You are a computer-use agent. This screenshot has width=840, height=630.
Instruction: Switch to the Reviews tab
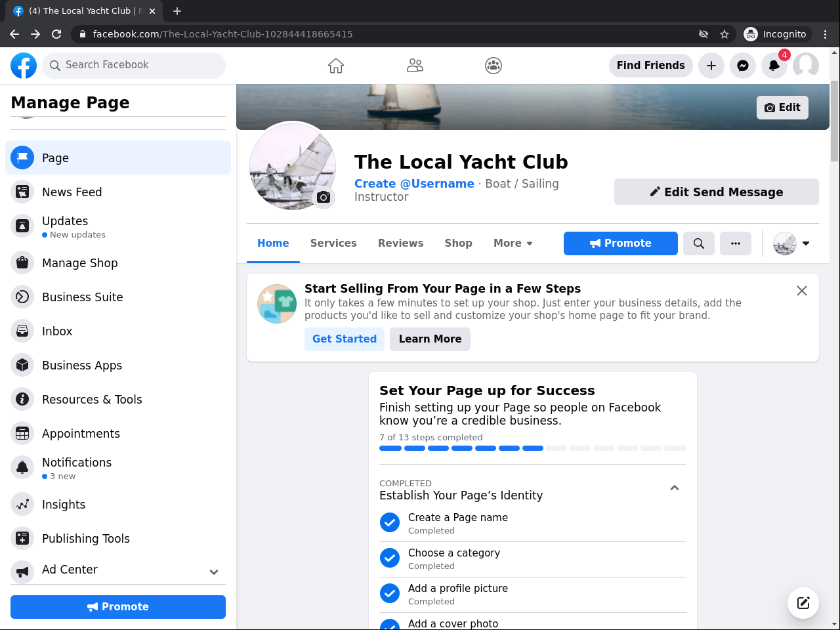[400, 243]
